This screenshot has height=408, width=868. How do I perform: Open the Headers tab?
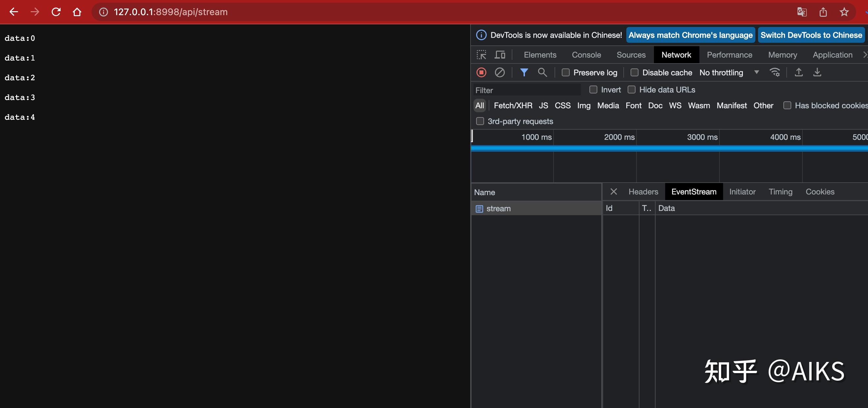click(x=643, y=191)
